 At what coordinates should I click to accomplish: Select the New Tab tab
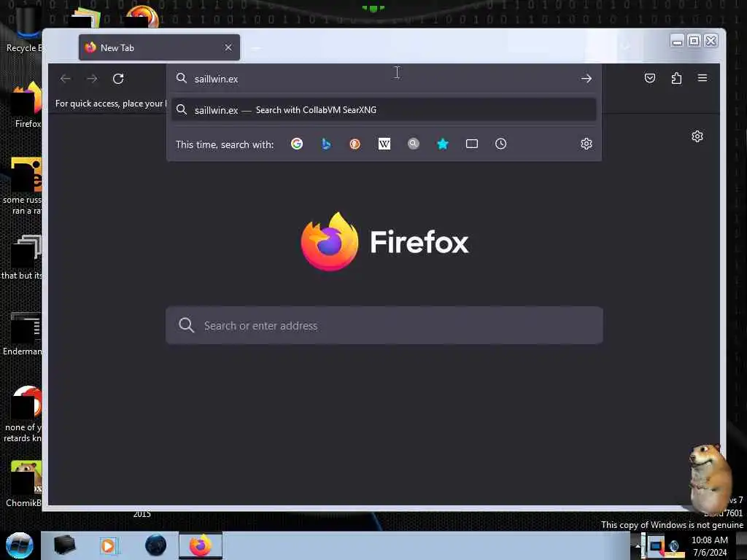[x=159, y=47]
